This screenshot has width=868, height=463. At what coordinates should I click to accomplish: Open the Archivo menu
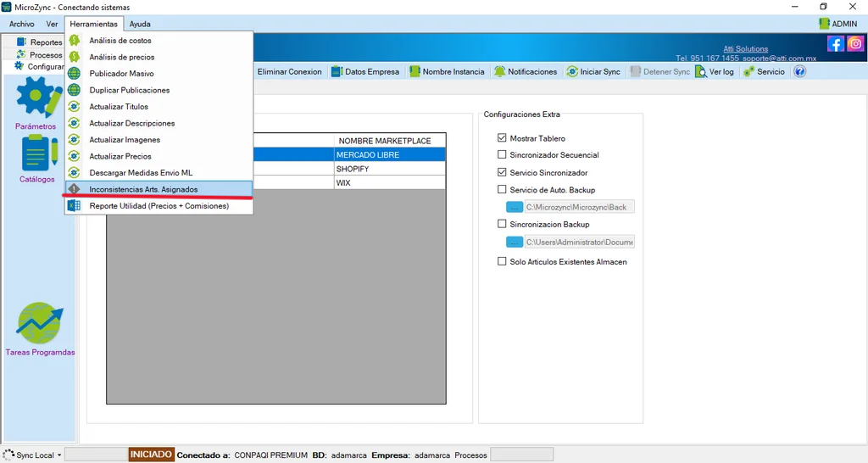(21, 24)
